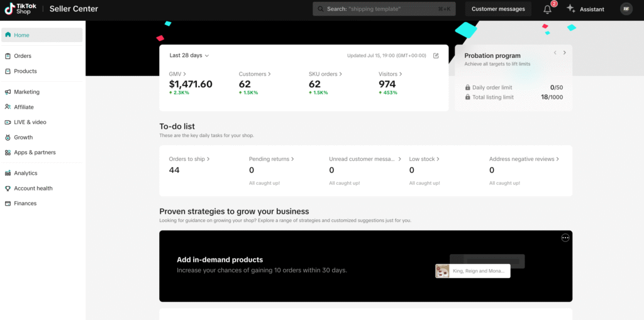Show next Probation program card

pyautogui.click(x=565, y=53)
